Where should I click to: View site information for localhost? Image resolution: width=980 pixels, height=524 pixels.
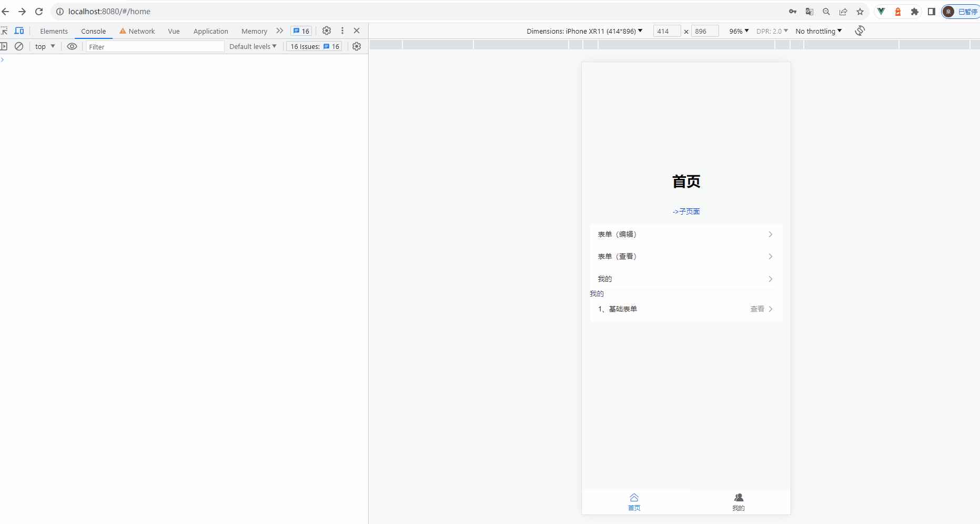point(60,12)
